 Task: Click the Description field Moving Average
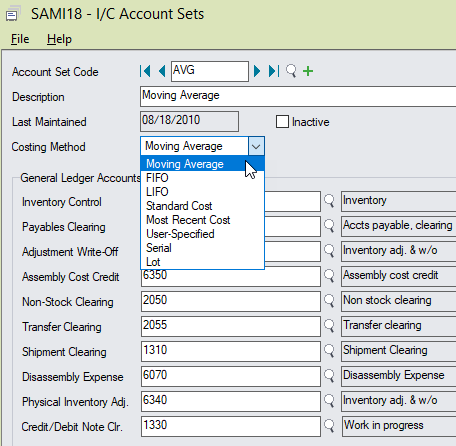coord(298,96)
